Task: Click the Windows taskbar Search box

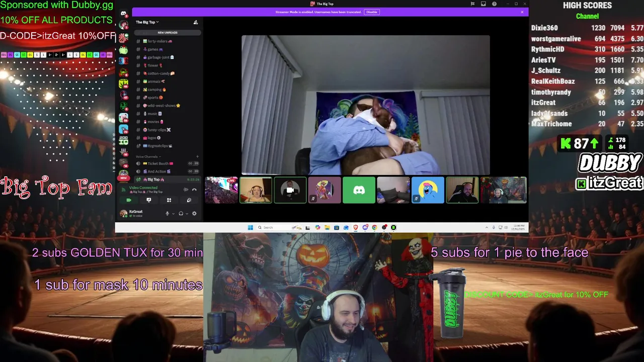Action: coord(279,227)
